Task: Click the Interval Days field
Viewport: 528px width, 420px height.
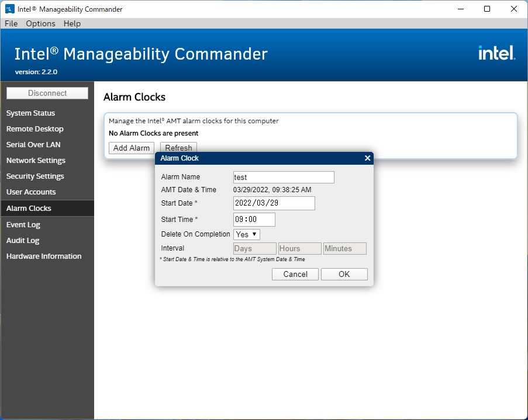Action: tap(255, 249)
